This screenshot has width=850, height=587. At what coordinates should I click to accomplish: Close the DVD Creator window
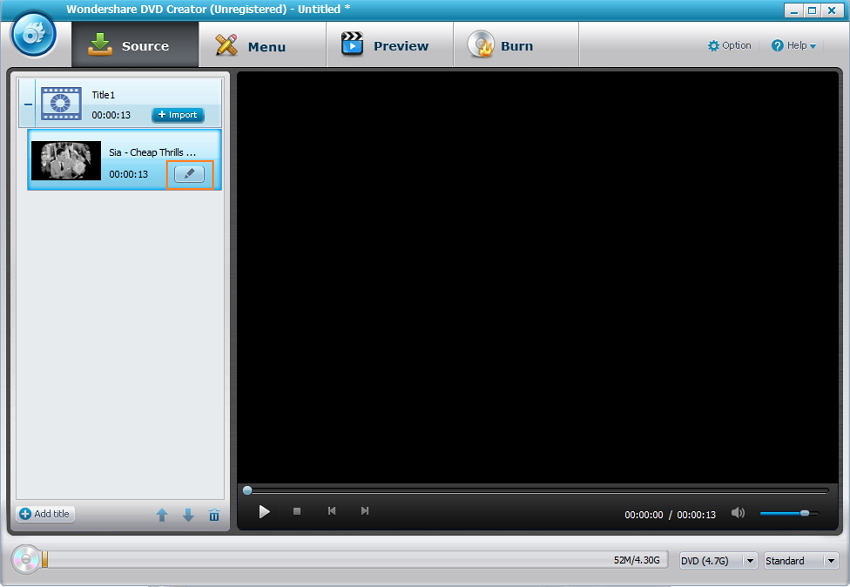(832, 10)
